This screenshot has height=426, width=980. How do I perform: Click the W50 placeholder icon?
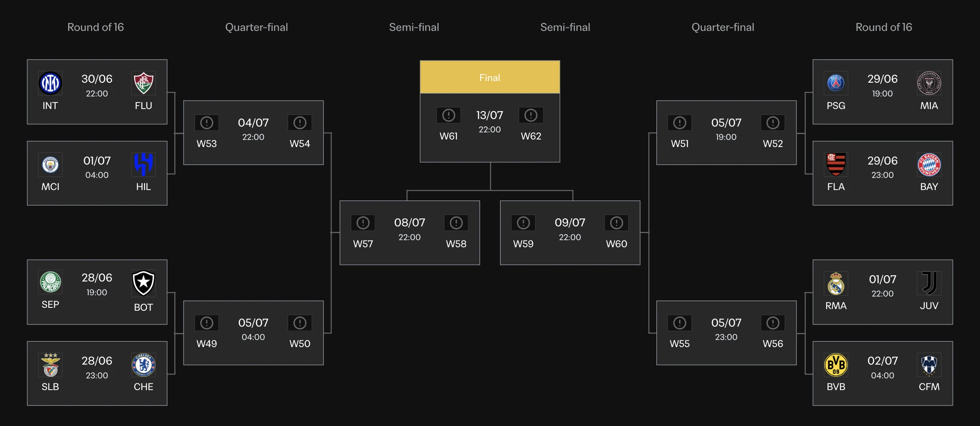300,323
